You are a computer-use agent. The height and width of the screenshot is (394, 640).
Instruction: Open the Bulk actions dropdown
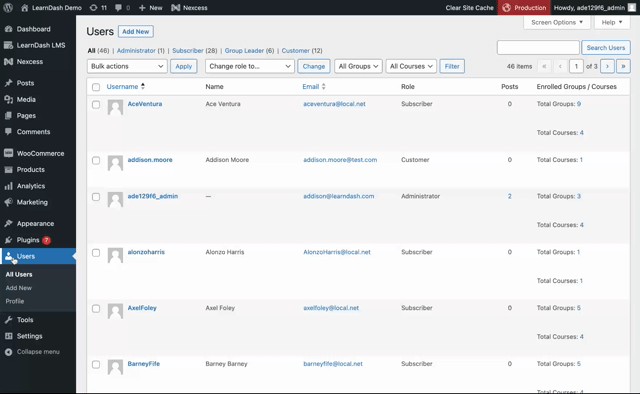click(127, 66)
